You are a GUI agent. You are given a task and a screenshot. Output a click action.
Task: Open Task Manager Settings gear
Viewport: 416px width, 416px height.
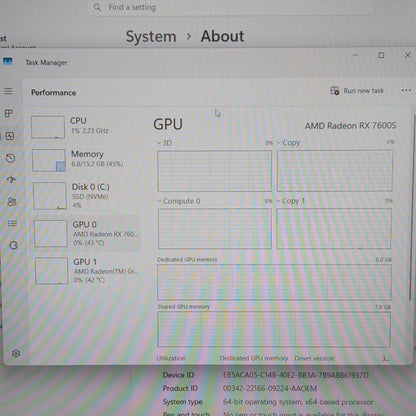pyautogui.click(x=16, y=353)
